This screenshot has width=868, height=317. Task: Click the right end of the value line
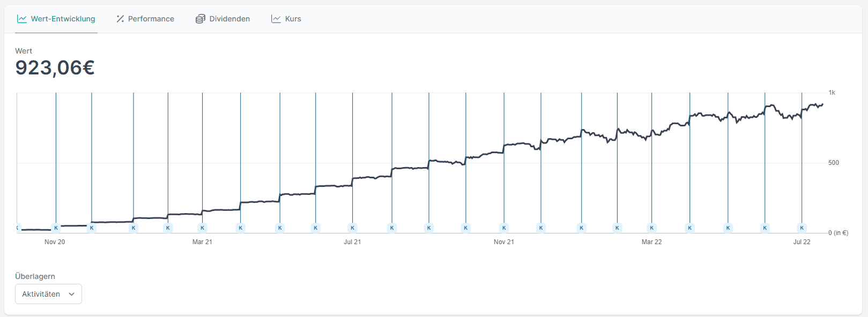point(822,105)
